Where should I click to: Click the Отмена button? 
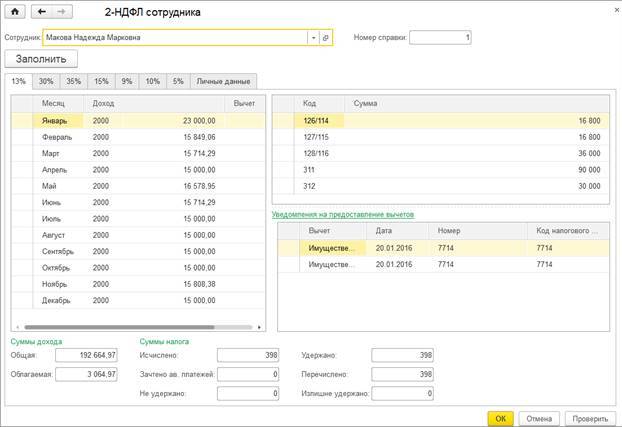pyautogui.click(x=539, y=418)
